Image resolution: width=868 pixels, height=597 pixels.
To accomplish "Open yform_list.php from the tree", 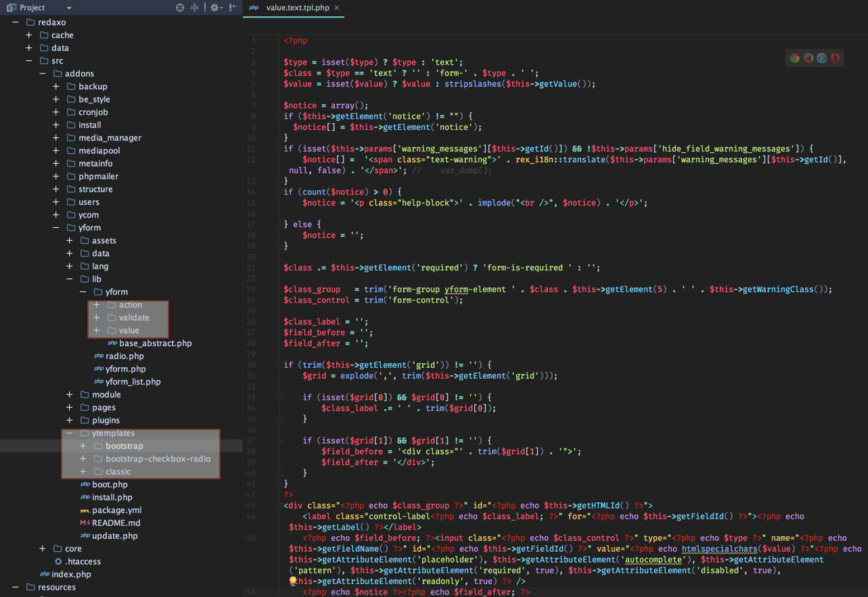I will [133, 382].
